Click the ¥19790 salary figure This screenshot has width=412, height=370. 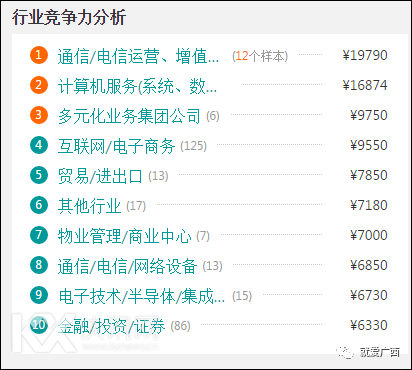365,55
